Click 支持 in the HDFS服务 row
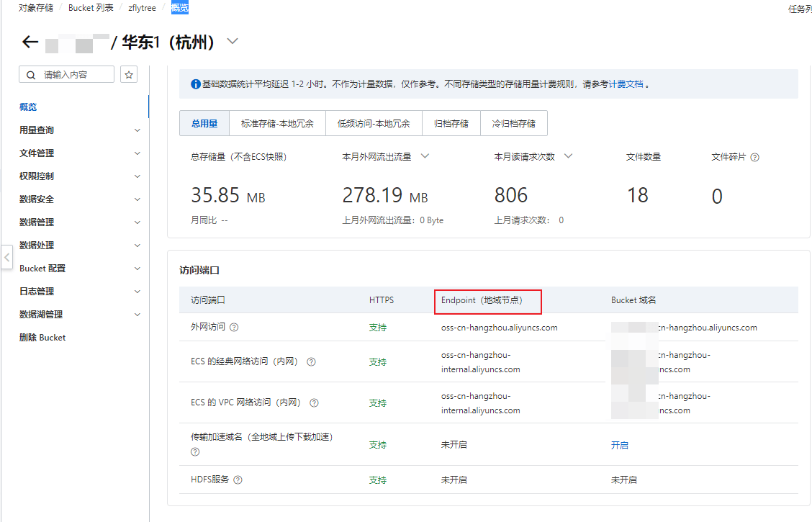Image resolution: width=812 pixels, height=522 pixels. [x=377, y=480]
